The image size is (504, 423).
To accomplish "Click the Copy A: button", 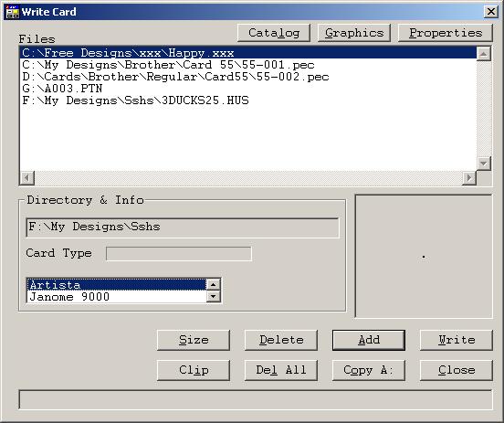I will pyautogui.click(x=369, y=370).
